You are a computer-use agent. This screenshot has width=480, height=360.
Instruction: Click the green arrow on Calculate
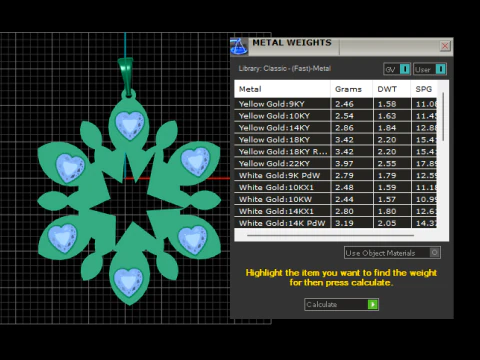click(x=373, y=304)
